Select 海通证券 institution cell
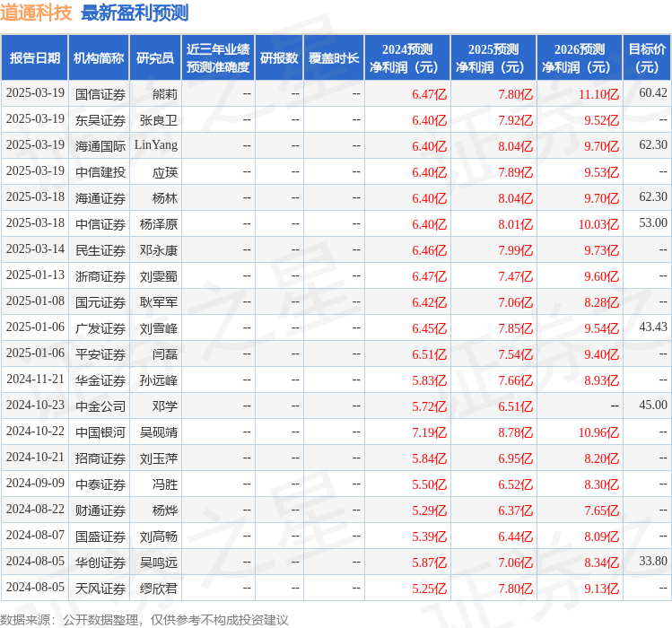 [x=100, y=198]
